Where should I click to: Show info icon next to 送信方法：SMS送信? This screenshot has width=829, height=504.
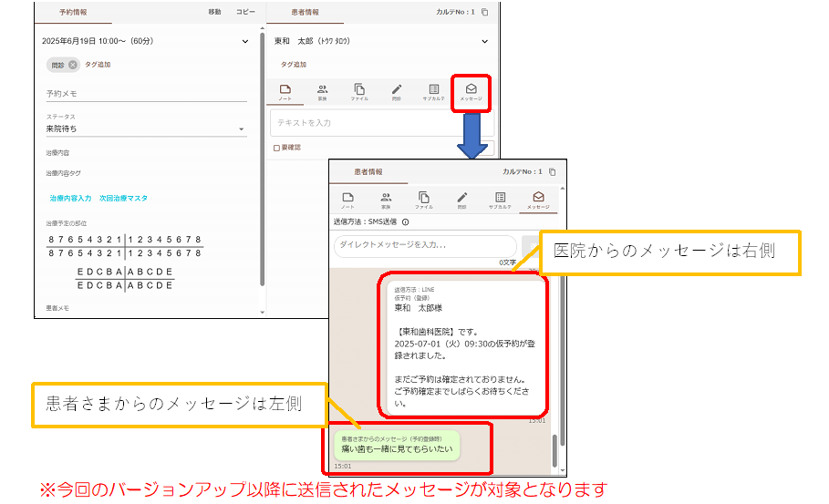(x=406, y=221)
